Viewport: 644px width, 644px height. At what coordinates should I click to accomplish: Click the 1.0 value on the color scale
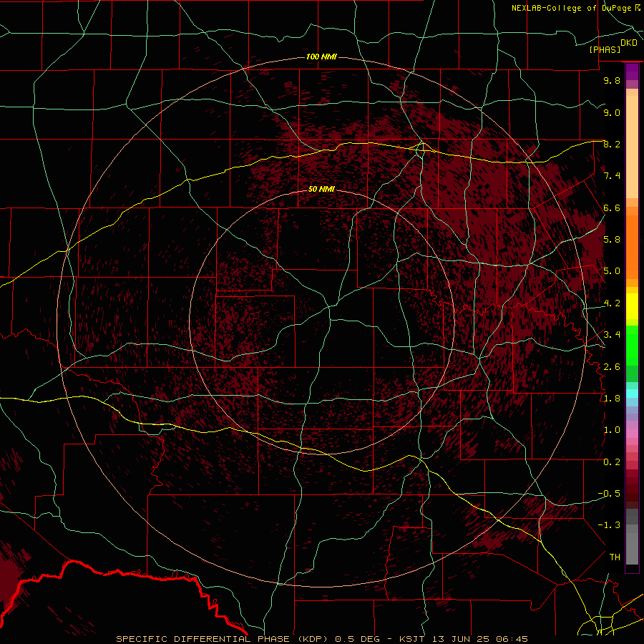(x=612, y=430)
